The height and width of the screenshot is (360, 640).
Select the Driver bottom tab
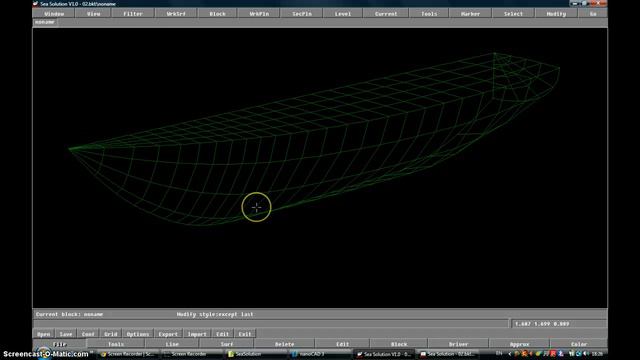point(458,344)
